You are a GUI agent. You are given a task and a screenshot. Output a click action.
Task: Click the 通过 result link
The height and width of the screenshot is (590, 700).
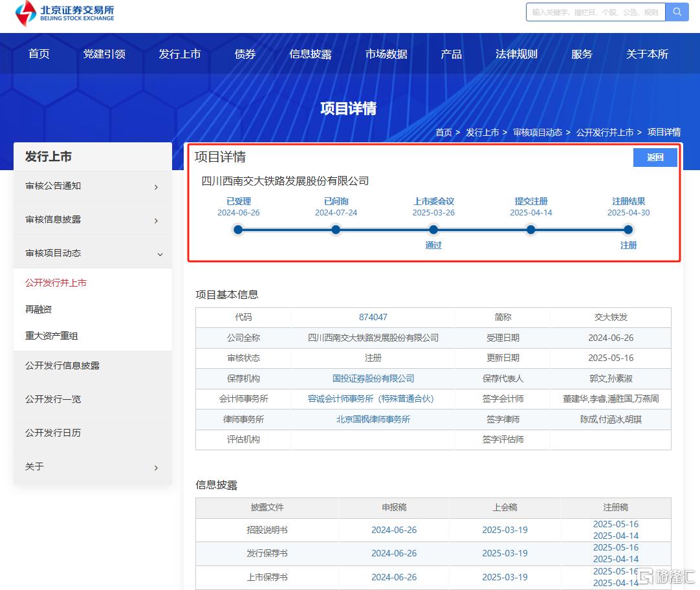(x=433, y=245)
